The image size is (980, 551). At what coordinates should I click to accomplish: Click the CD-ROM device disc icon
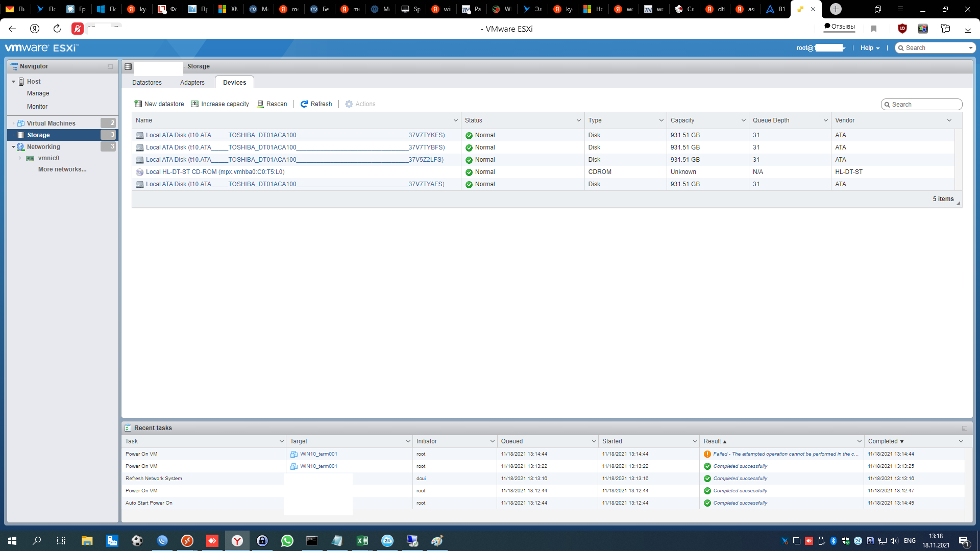(x=139, y=172)
